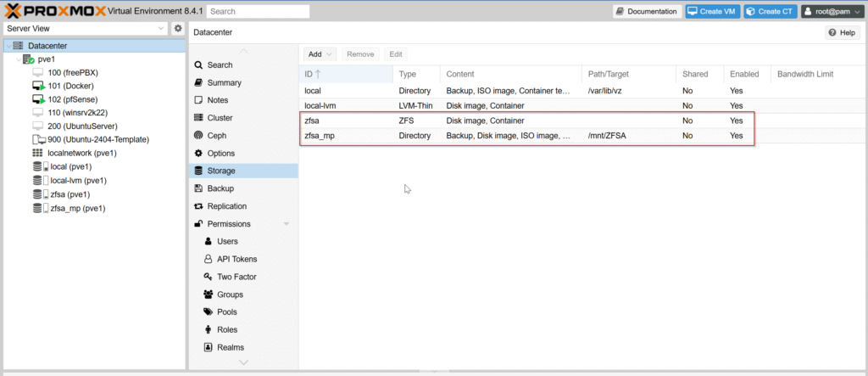Click the Replication arrows icon
This screenshot has height=376, width=868.
tap(198, 206)
